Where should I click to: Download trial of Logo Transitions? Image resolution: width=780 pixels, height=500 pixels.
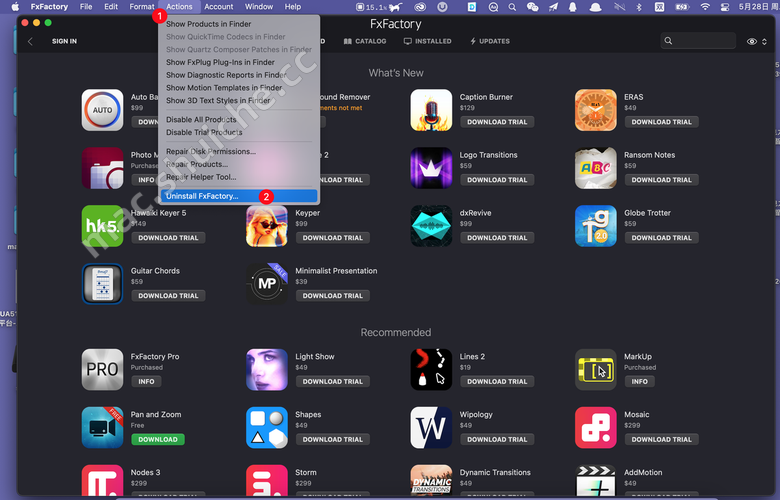coord(497,180)
